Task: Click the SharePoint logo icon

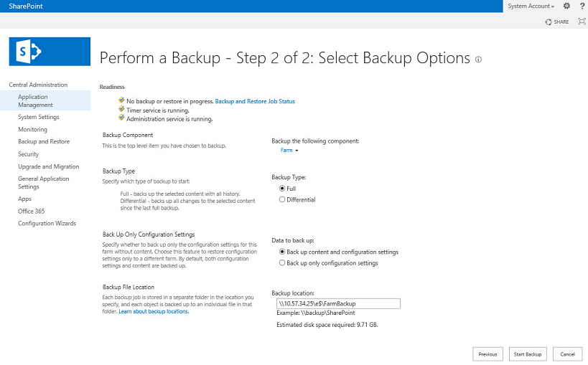Action: click(49, 52)
